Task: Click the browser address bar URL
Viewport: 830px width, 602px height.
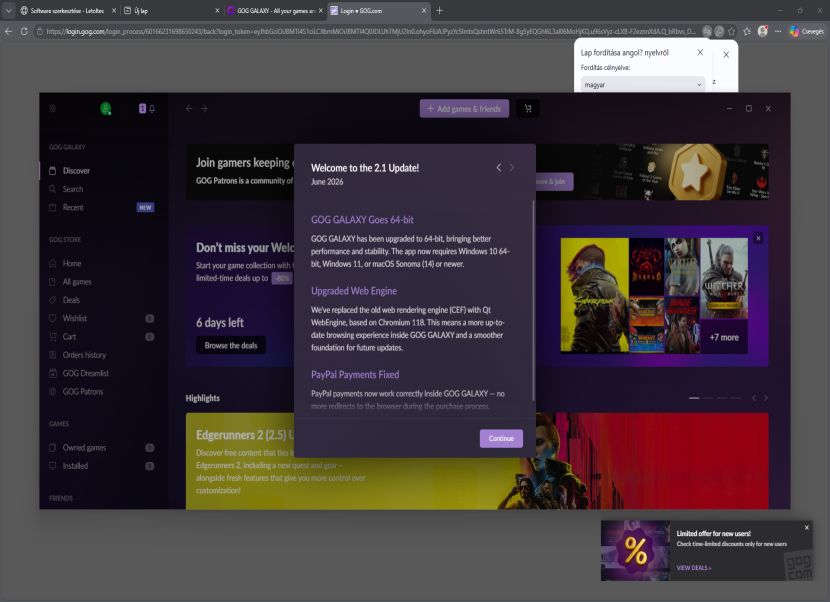Action: pyautogui.click(x=371, y=32)
